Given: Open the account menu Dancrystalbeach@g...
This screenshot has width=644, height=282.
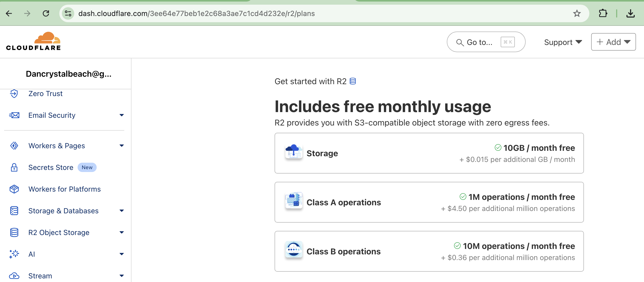Looking at the screenshot, I should click(x=69, y=74).
